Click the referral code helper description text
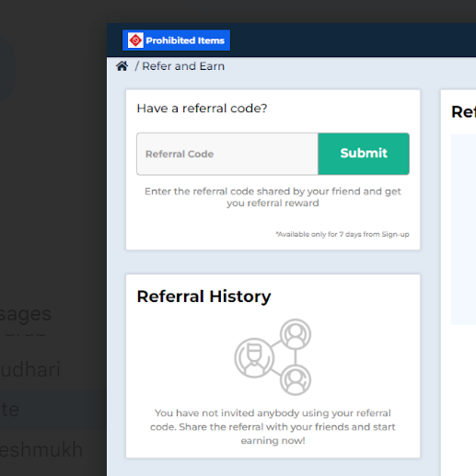The height and width of the screenshot is (476, 476). point(273,197)
